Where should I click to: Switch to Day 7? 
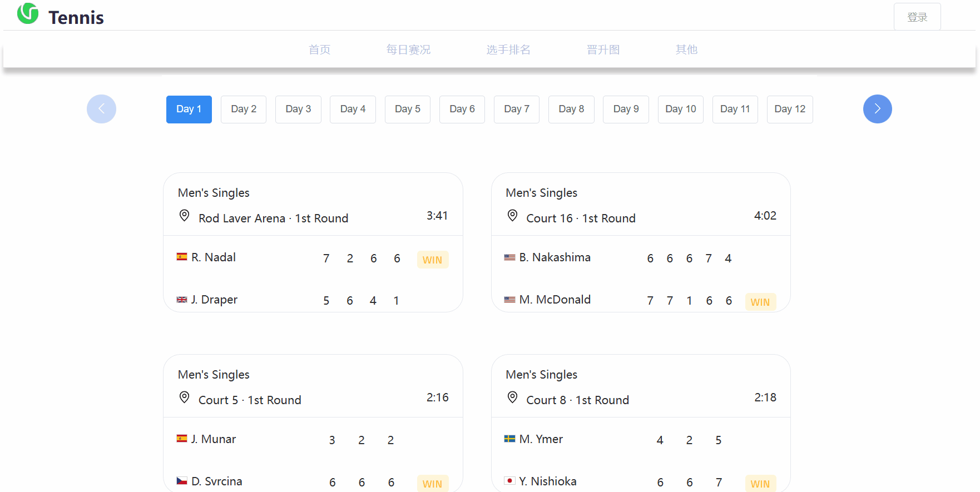[517, 110]
